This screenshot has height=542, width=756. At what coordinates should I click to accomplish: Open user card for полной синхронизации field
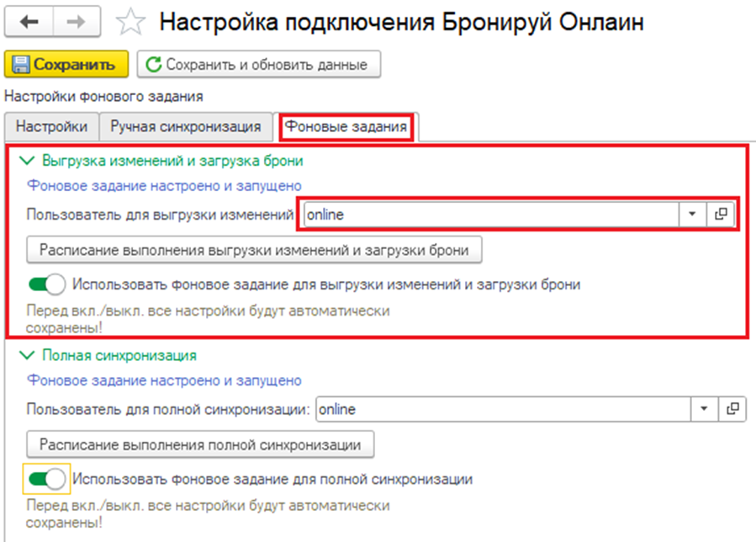(x=732, y=409)
